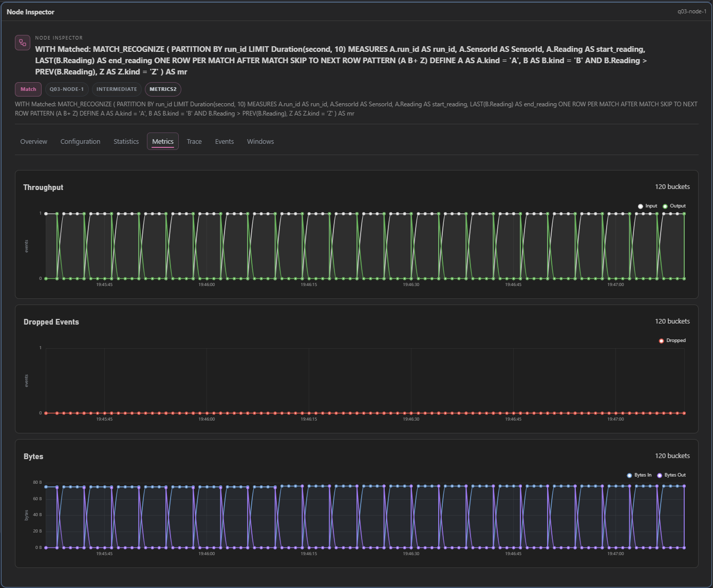Click the 0 B axis label on Bytes chart
The height and width of the screenshot is (588, 713).
(39, 547)
